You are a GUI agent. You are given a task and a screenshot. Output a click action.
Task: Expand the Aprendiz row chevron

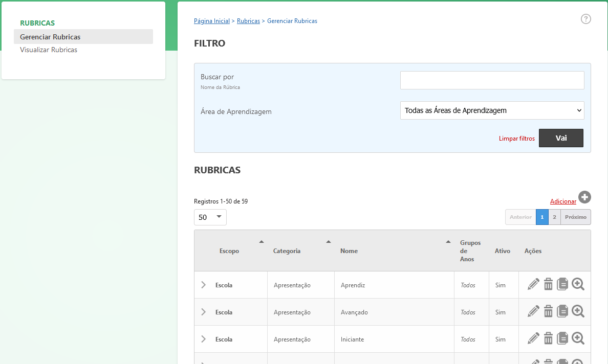click(x=203, y=285)
